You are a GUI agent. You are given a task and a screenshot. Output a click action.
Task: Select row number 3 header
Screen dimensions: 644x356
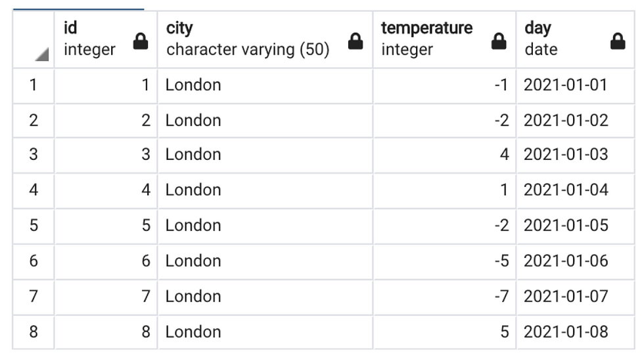click(x=34, y=155)
